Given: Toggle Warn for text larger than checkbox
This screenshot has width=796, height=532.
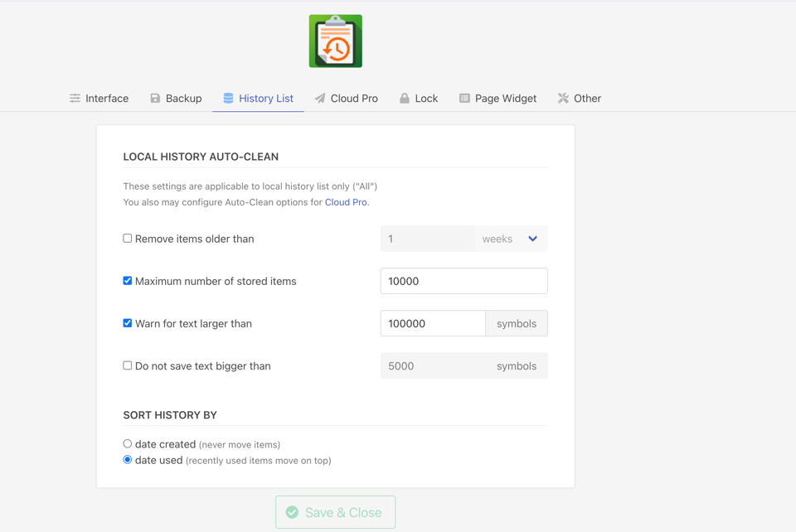Looking at the screenshot, I should point(128,323).
